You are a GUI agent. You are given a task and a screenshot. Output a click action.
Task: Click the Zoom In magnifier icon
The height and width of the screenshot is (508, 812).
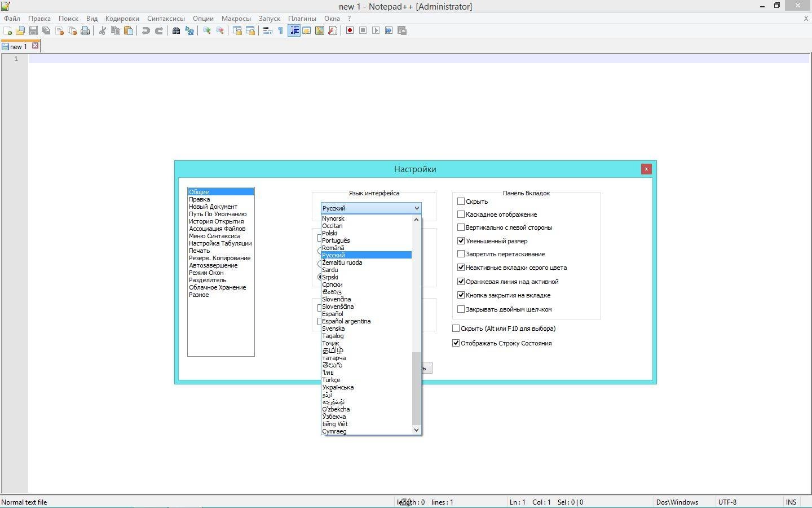coord(207,30)
